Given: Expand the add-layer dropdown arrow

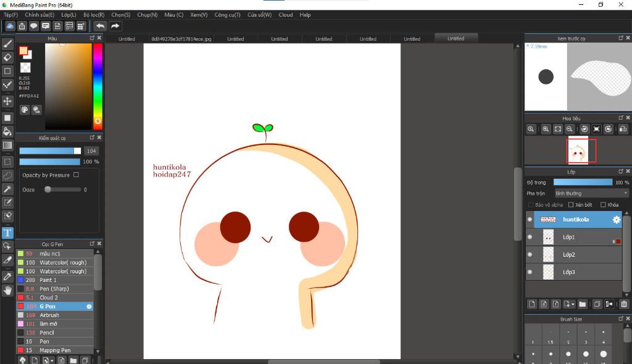Looking at the screenshot, I should pos(573,304).
